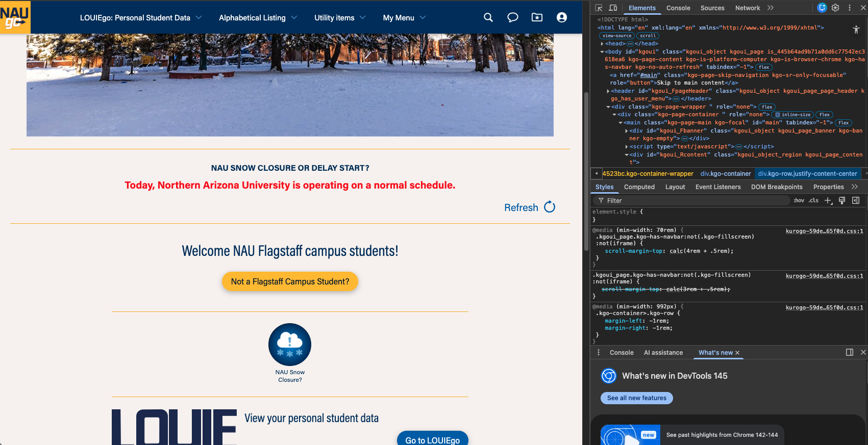Toggle the device toolbar emulation mode
This screenshot has width=868, height=445.
point(613,8)
